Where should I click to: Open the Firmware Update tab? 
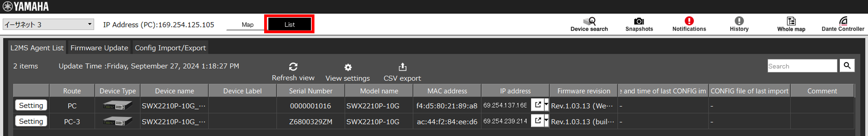99,48
